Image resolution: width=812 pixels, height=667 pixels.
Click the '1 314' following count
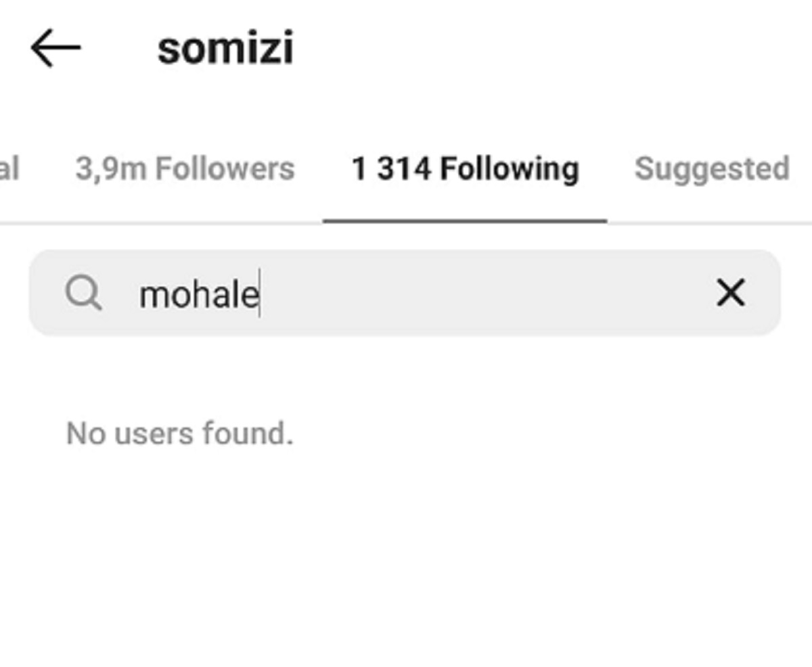pyautogui.click(x=391, y=168)
